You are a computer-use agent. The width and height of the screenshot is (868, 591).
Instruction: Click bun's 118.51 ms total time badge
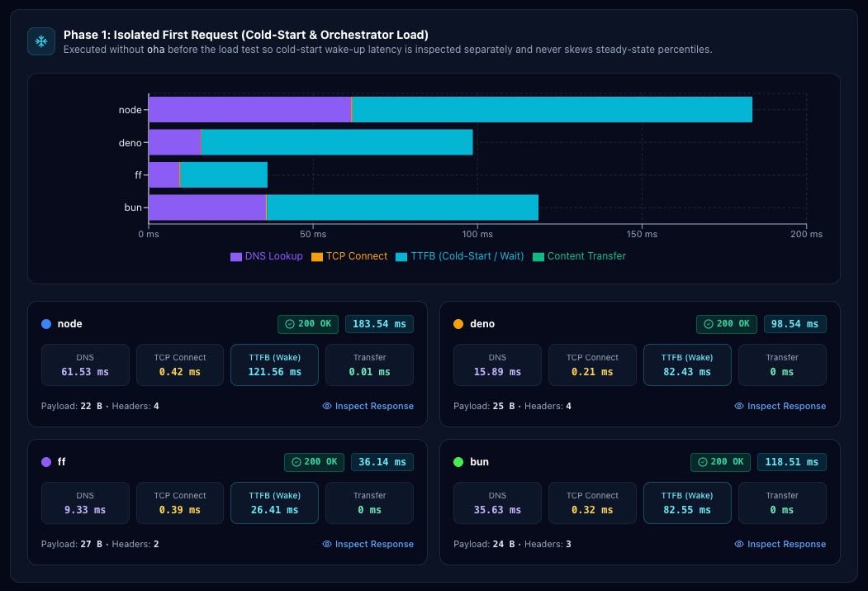tap(792, 462)
